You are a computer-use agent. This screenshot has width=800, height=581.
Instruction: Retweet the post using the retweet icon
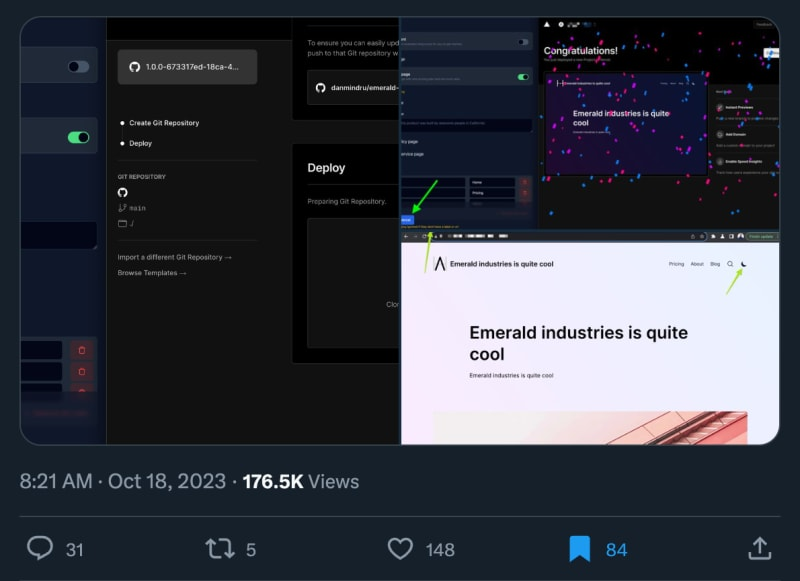(x=220, y=549)
